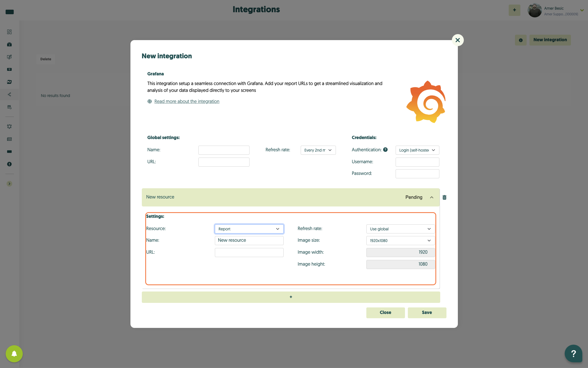588x368 pixels.
Task: Click the Pending status text
Action: (x=414, y=197)
